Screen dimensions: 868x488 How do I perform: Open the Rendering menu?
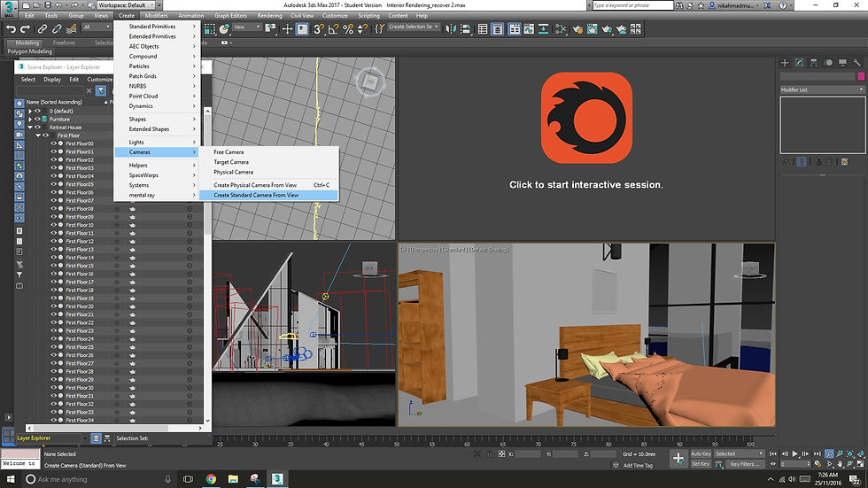click(x=269, y=15)
